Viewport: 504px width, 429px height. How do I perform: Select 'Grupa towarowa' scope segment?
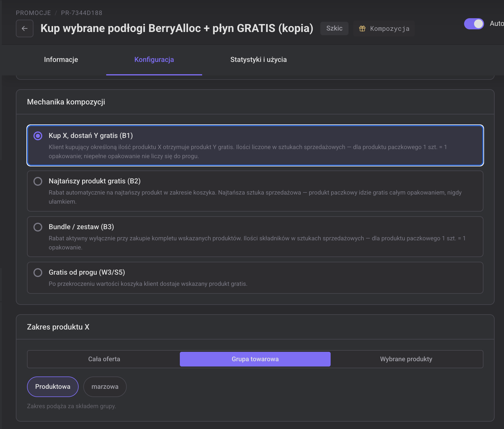point(255,359)
